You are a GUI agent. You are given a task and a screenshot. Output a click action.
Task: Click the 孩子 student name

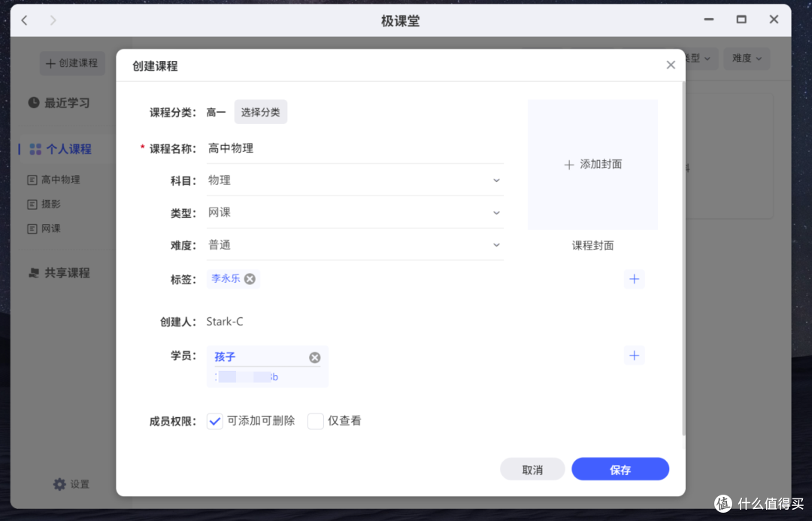pyautogui.click(x=225, y=357)
